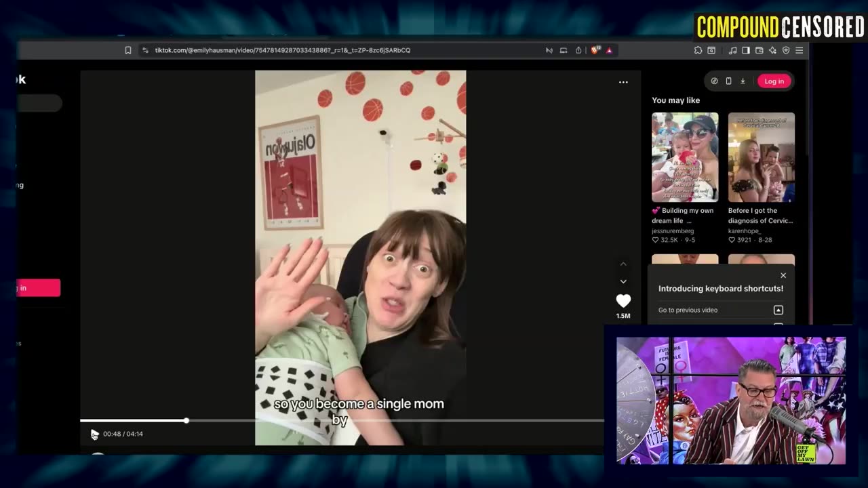The width and height of the screenshot is (868, 488).
Task: Open the share icon in the address bar
Action: (578, 50)
